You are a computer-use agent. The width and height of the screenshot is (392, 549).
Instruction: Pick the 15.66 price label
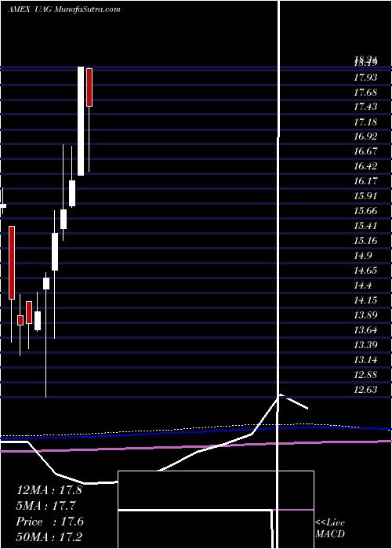pyautogui.click(x=365, y=211)
